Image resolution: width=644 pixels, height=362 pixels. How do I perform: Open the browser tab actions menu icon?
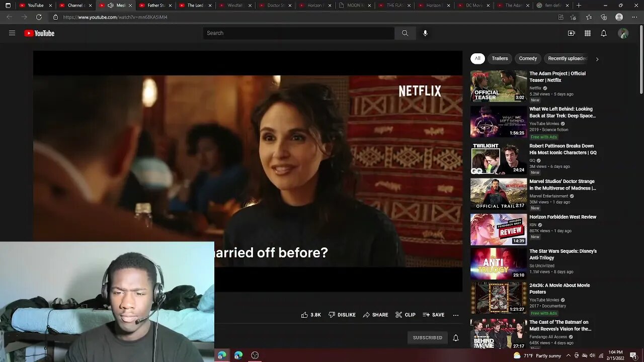[x=8, y=6]
